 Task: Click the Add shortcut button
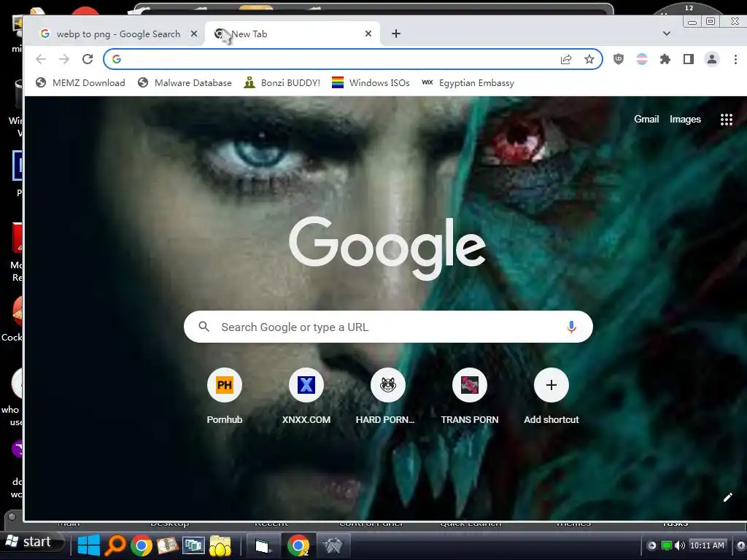pos(551,396)
